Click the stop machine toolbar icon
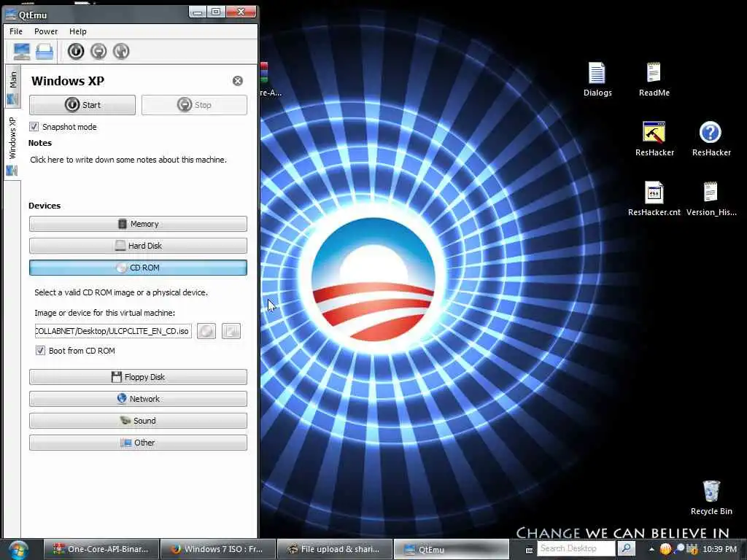 click(98, 51)
